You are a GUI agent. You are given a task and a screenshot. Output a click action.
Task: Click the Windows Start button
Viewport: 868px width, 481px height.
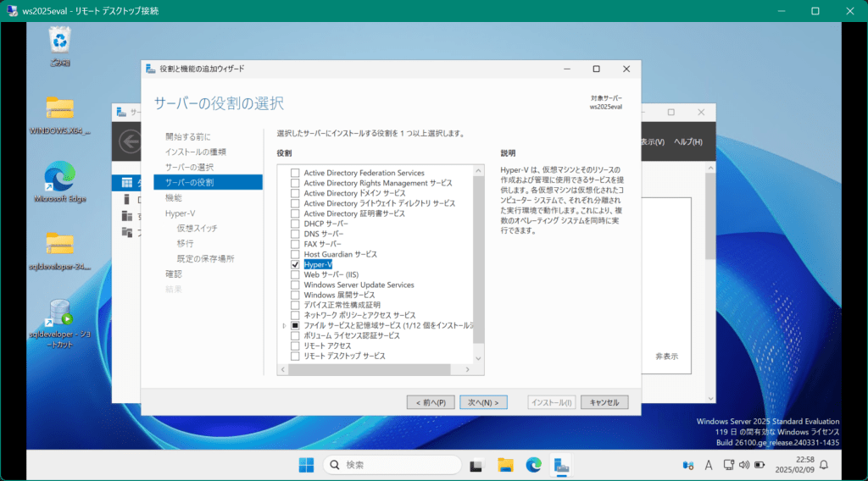[x=305, y=464]
